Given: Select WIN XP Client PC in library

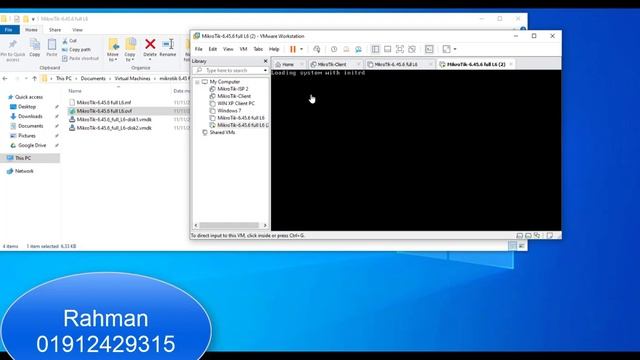Looking at the screenshot, I should pos(236,104).
